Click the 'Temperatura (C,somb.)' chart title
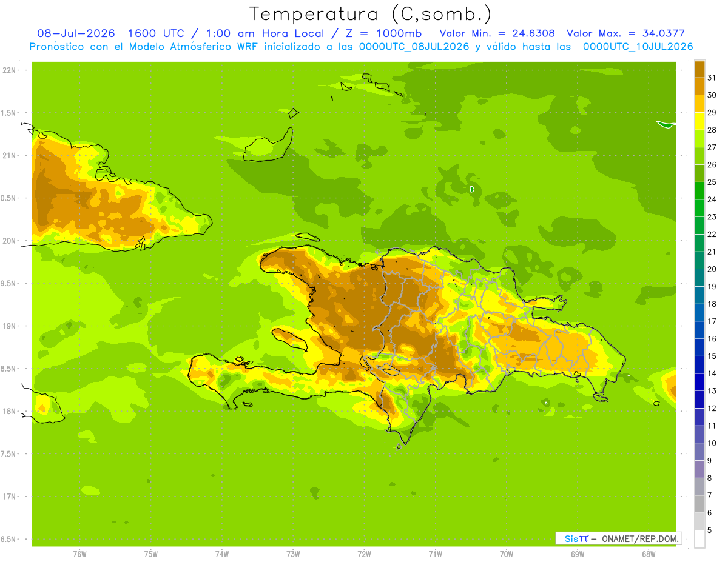The image size is (728, 562). (x=371, y=14)
